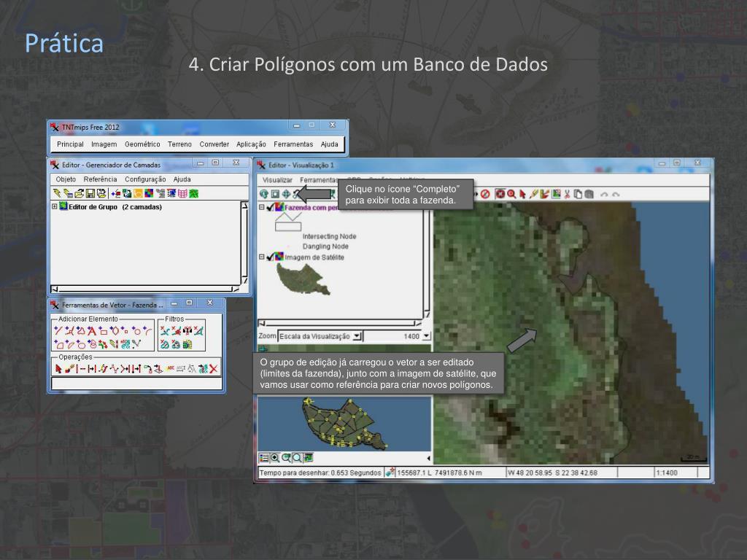Click the green map icon below locator map
Image resolution: width=747 pixels, height=560 pixels.
pyautogui.click(x=309, y=458)
